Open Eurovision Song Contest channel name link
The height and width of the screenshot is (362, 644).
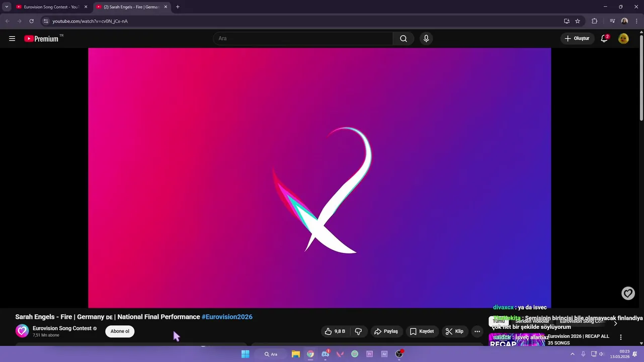tap(62, 328)
